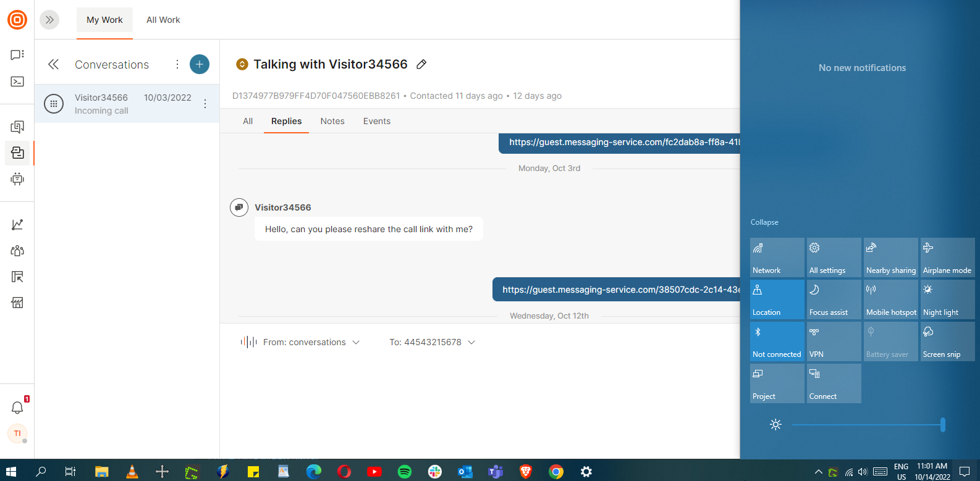Toggle the Location quick action tile
980x481 pixels.
pyautogui.click(x=777, y=299)
